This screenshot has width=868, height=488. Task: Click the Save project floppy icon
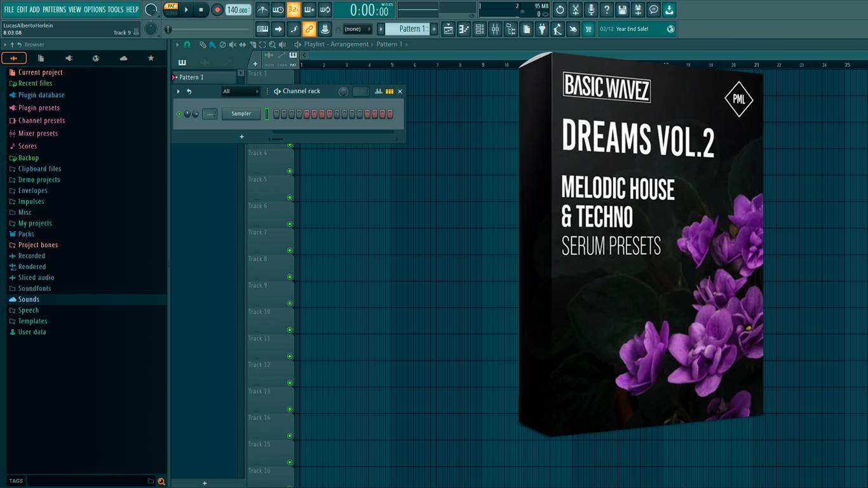[x=622, y=10]
